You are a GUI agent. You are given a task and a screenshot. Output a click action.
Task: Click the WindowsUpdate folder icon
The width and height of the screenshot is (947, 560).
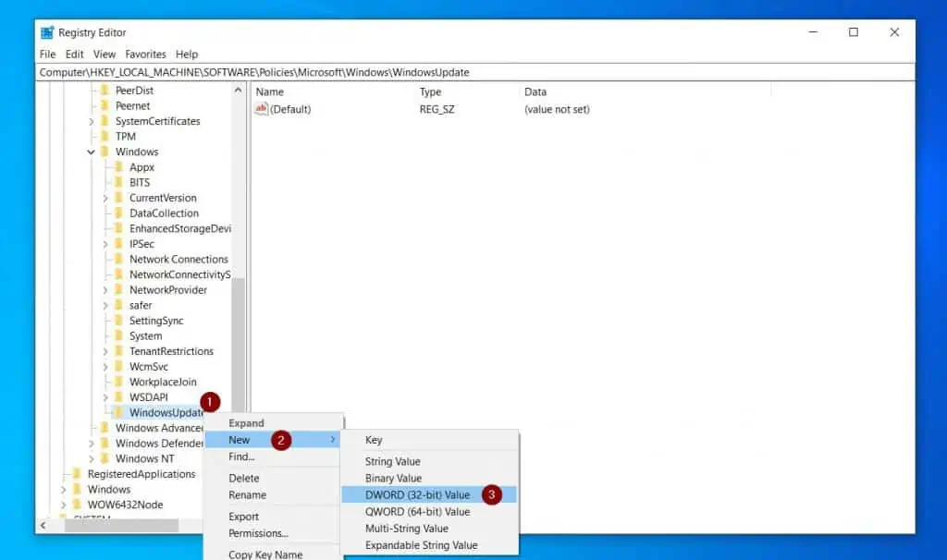tap(118, 412)
